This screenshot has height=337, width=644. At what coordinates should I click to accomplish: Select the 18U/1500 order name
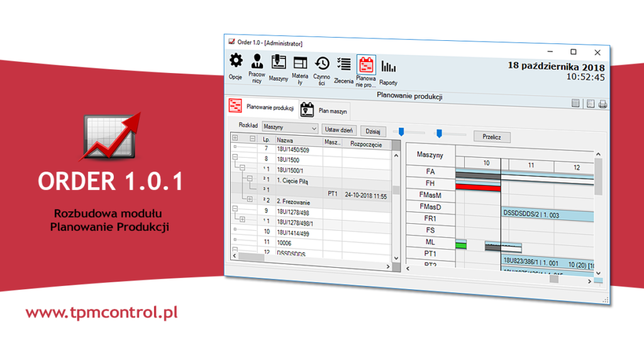point(288,160)
